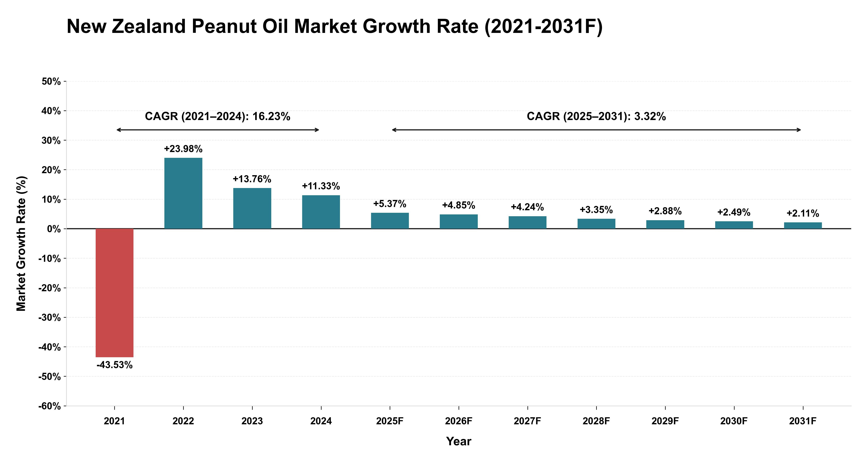Click the '2027F' x-axis label
Image resolution: width=868 pixels, height=461 pixels.
coord(528,421)
